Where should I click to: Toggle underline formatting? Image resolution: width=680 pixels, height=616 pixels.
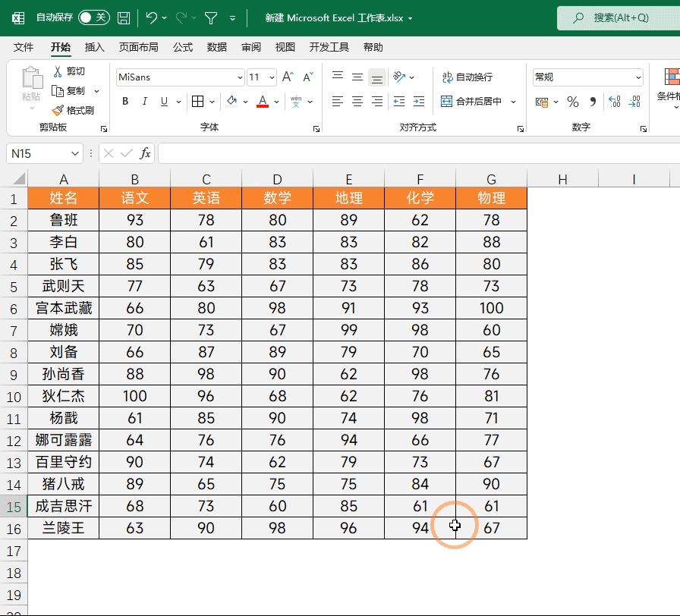(x=163, y=101)
